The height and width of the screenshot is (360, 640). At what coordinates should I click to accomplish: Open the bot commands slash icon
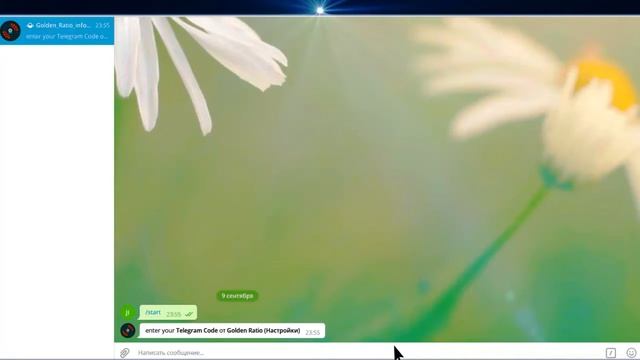611,353
